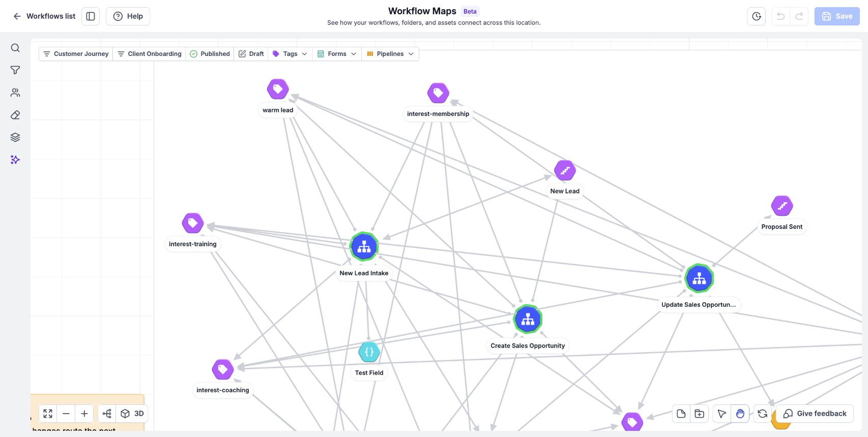The image size is (868, 437).
Task: Select the New Lead Intake workflow node
Action: [x=364, y=247]
